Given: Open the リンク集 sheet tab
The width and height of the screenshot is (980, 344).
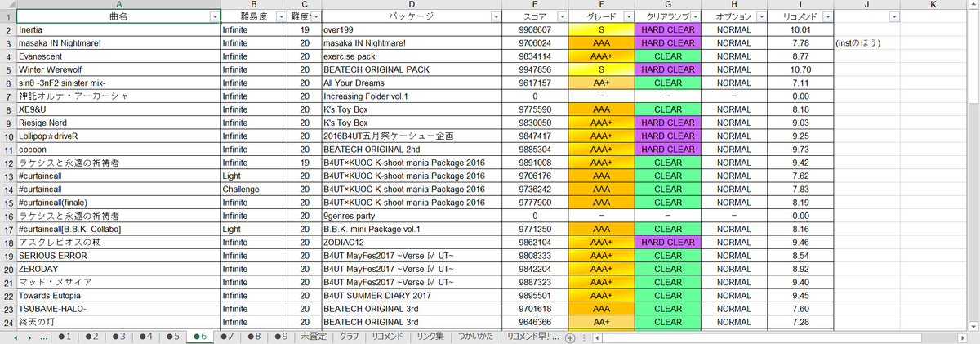Looking at the screenshot, I should coord(430,337).
